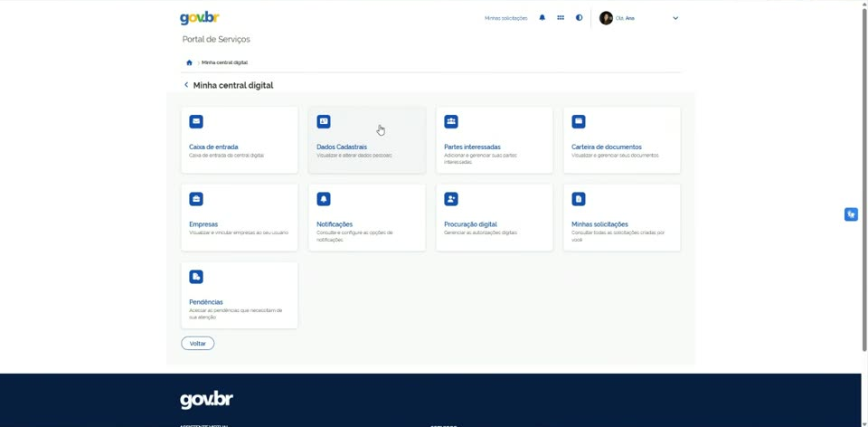Viewport: 868px width, 427px height.
Task: Open the Minhas solicitações card title
Action: pyautogui.click(x=600, y=224)
